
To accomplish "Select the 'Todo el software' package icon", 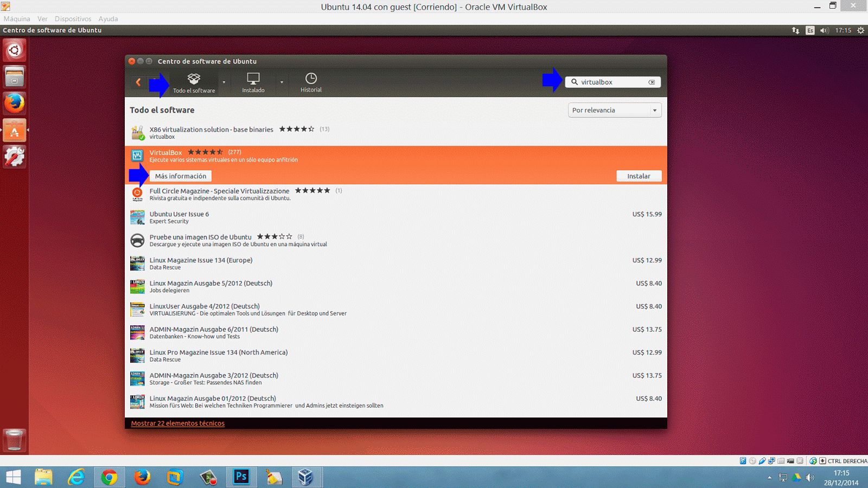I will coord(194,79).
